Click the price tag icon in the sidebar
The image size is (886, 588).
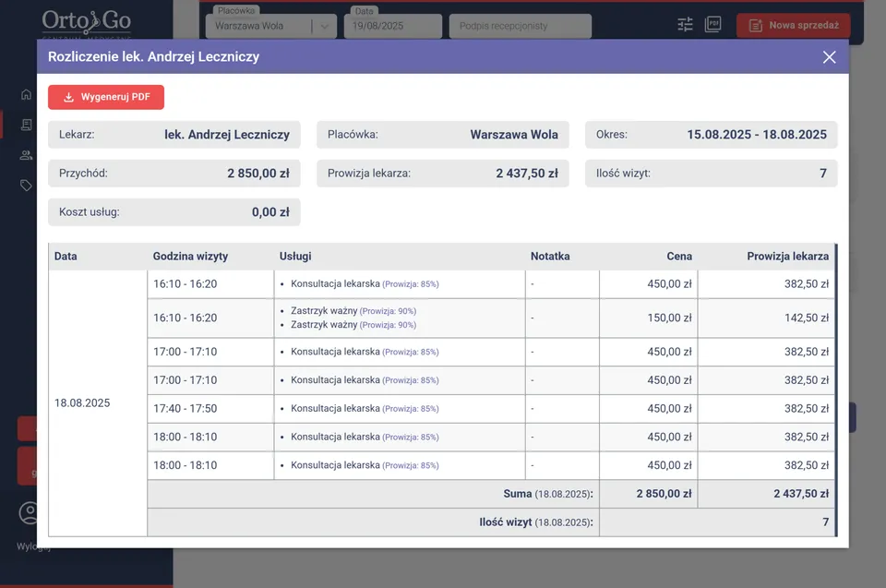coord(26,186)
